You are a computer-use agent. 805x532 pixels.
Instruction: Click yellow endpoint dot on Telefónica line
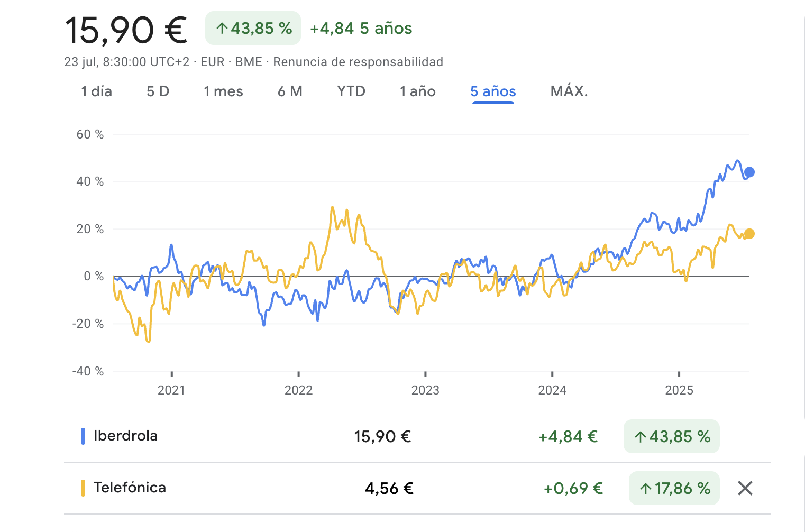(x=749, y=234)
